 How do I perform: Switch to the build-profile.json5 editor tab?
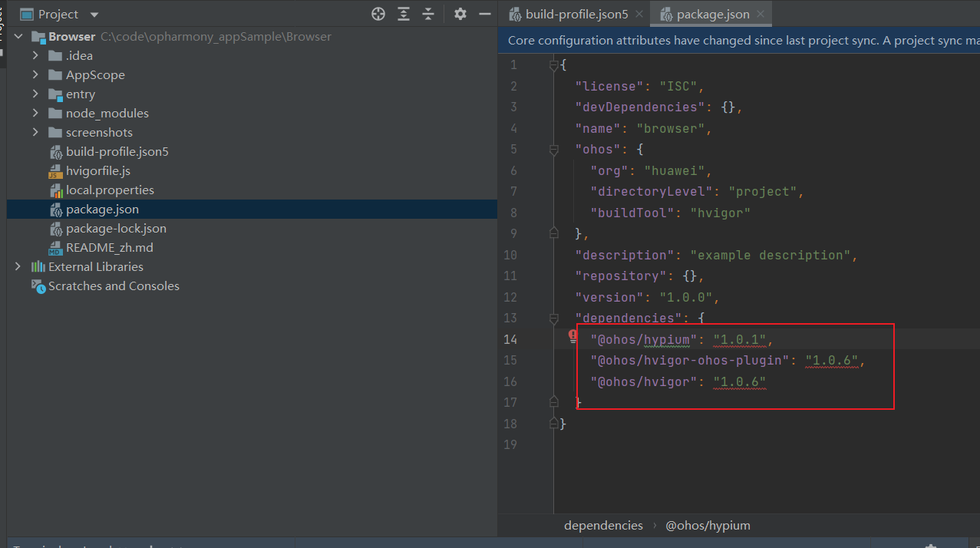[576, 14]
